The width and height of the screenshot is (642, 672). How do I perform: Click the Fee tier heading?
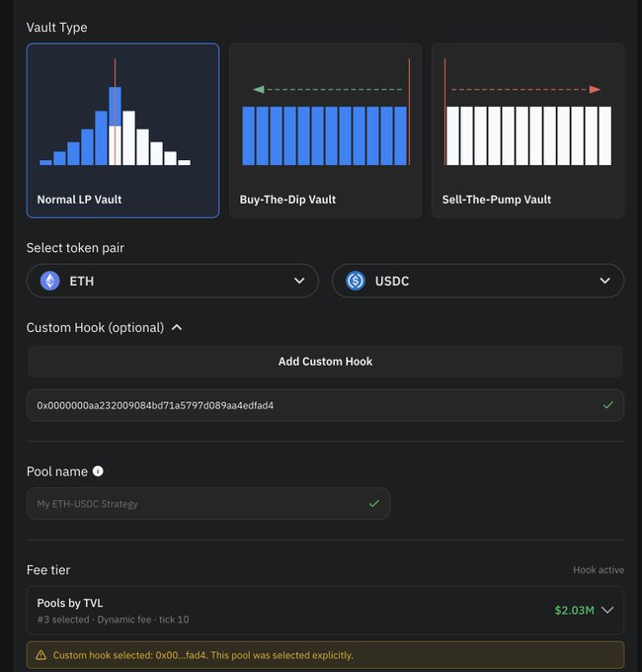click(48, 570)
